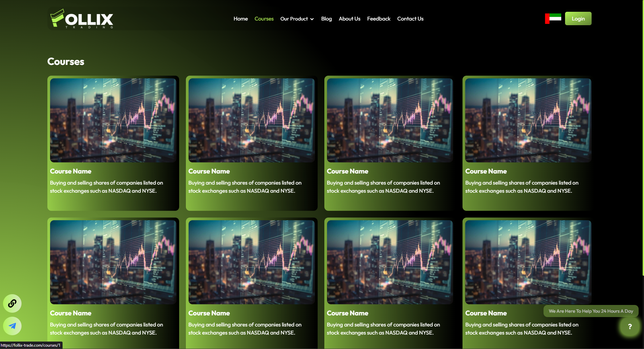Click the first Course Name title in bottom row
Screen dimensions: 644x349
[71, 313]
